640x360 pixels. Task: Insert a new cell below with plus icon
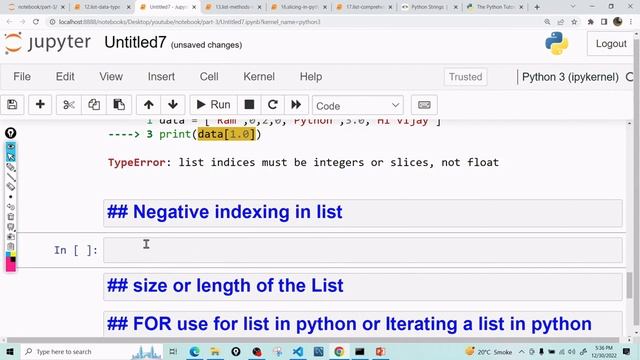click(x=40, y=105)
